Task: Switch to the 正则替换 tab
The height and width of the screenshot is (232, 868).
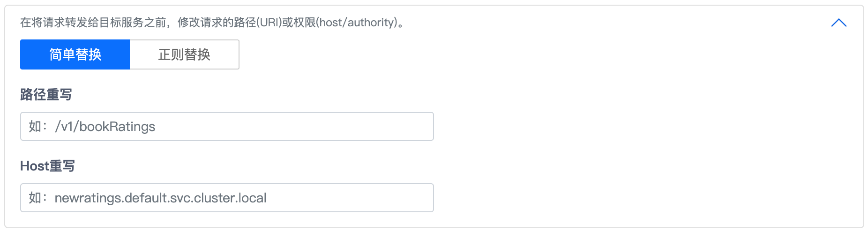Action: coord(184,54)
